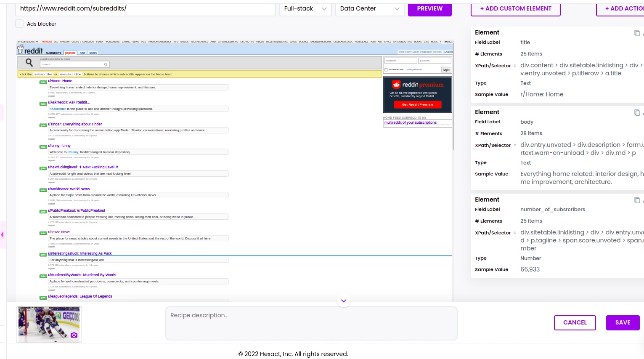Click the CANCEL button
Screen dimensions: 644x359
point(575,322)
